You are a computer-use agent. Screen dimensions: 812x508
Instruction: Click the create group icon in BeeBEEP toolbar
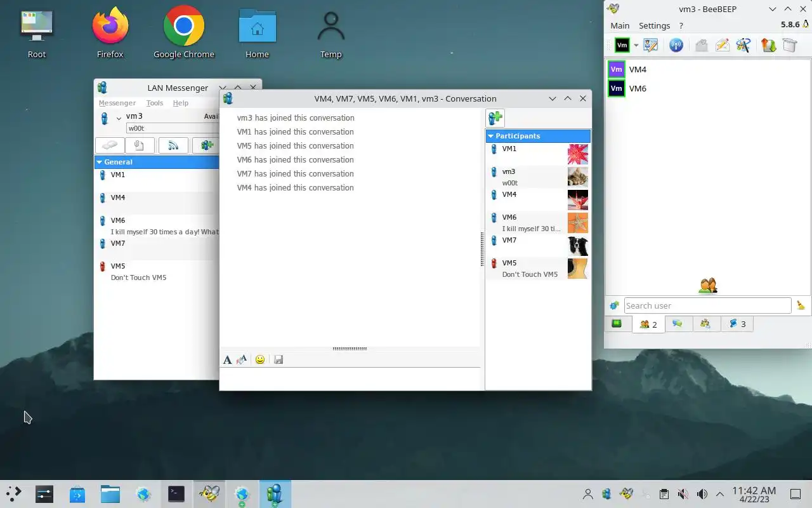[x=743, y=45]
